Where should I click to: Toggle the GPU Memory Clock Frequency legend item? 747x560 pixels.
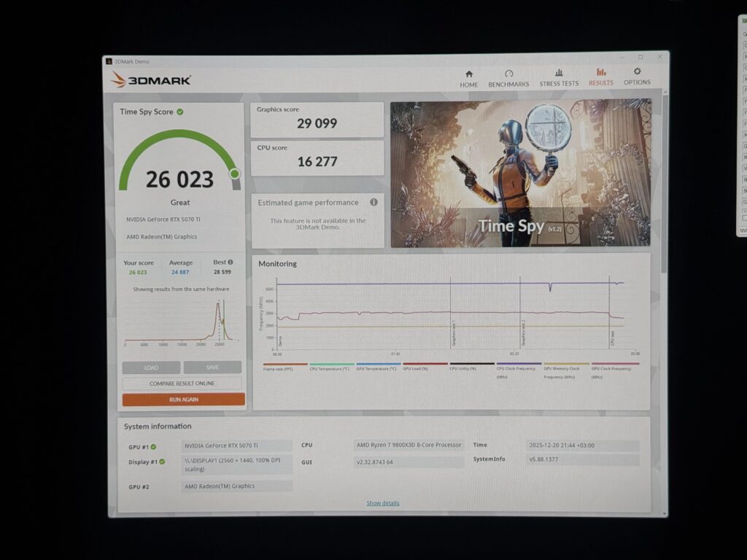click(566, 370)
